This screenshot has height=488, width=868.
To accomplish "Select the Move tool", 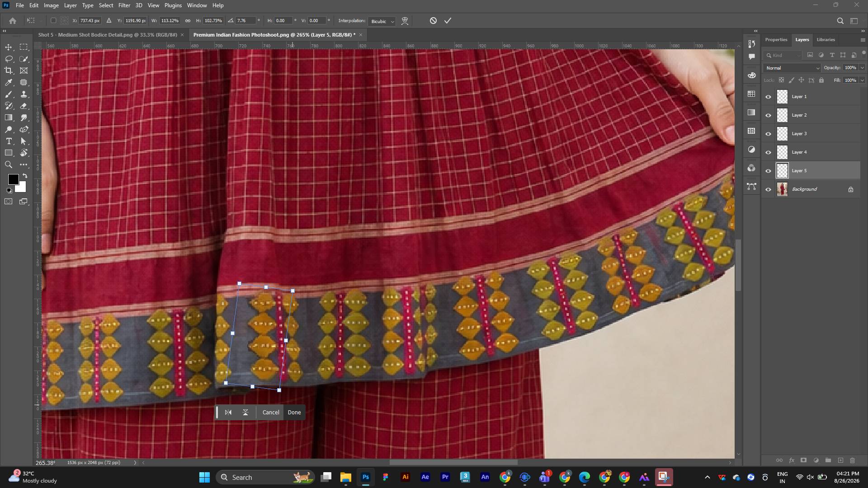I will [x=9, y=47].
